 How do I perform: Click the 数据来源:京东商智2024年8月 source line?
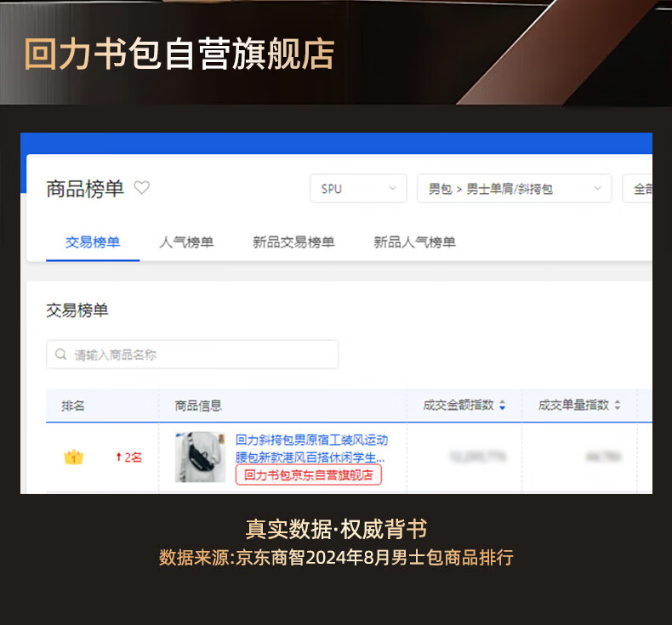[337, 557]
